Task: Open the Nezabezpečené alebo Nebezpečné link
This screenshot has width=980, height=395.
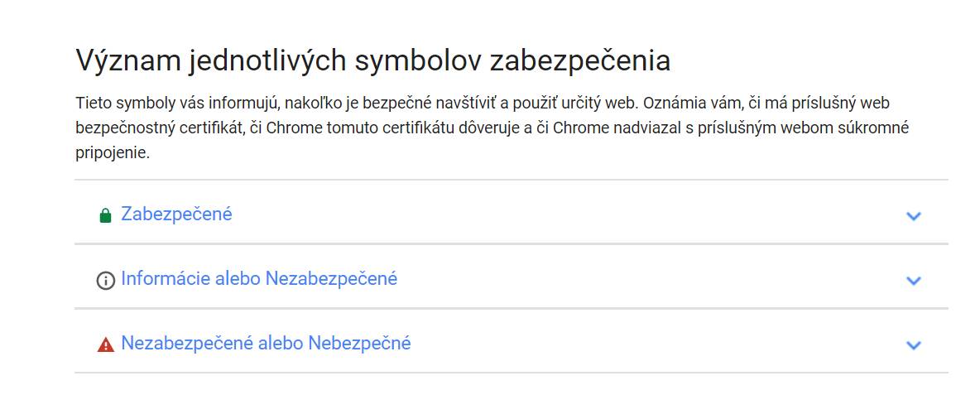Action: coord(266,343)
